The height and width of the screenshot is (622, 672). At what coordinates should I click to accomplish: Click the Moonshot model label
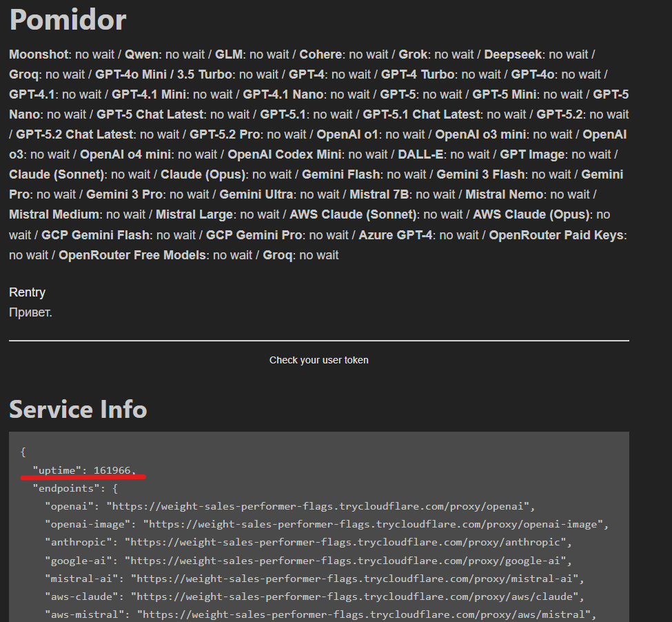pos(39,54)
